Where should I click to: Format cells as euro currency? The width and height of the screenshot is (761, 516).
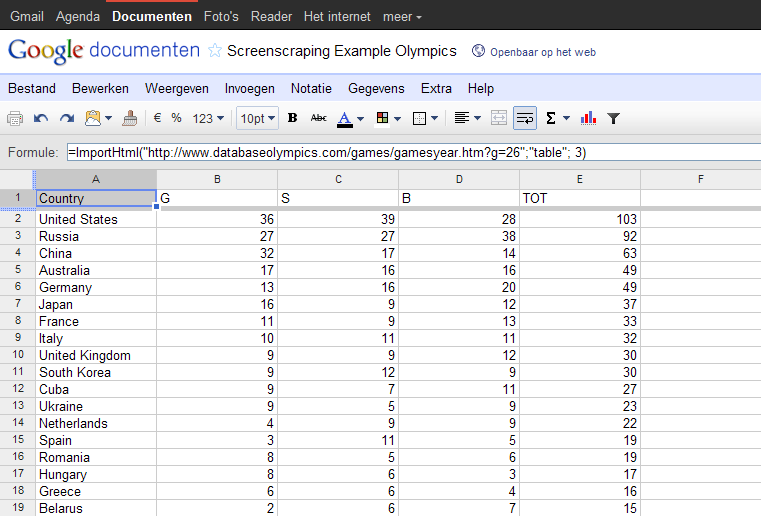tap(157, 118)
